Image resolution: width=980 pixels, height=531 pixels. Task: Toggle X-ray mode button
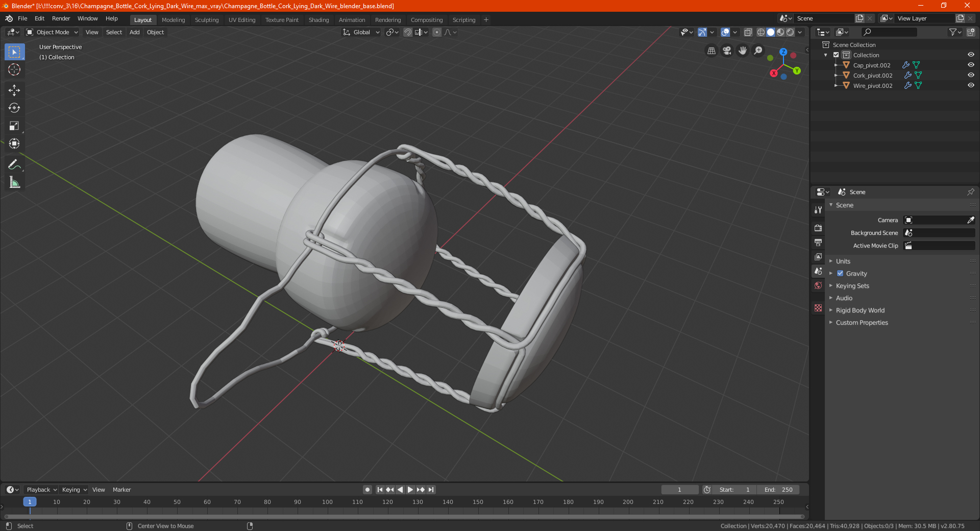pyautogui.click(x=748, y=32)
